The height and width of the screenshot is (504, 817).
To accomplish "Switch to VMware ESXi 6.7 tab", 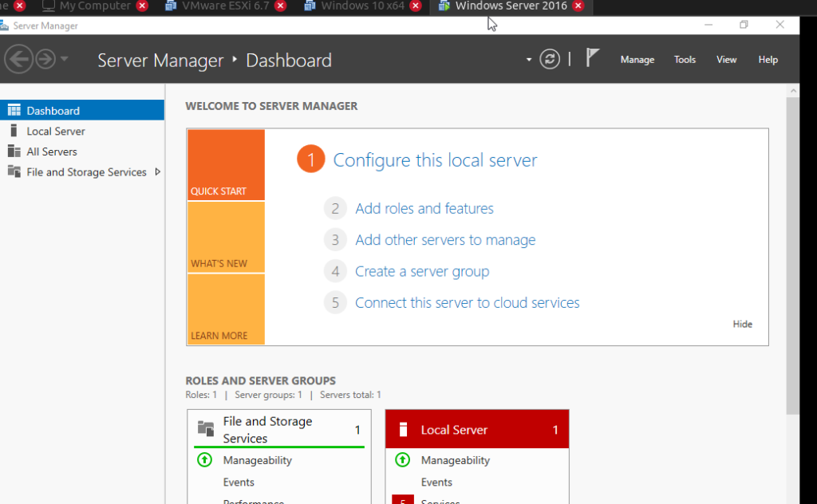I will coord(225,6).
